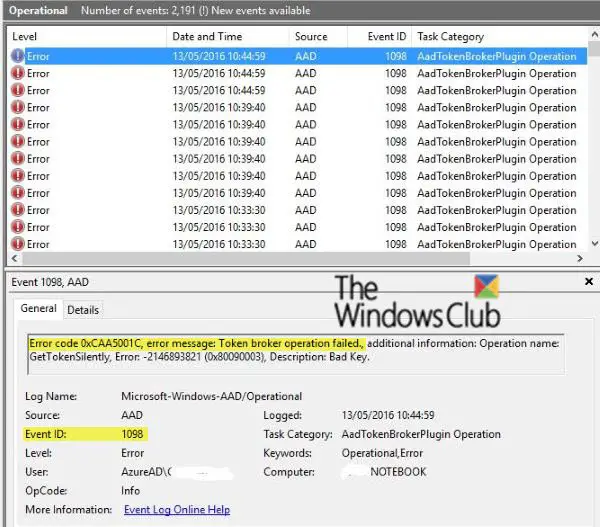The width and height of the screenshot is (600, 527).
Task: Click the Level value 'Error' in details
Action: pyautogui.click(x=132, y=453)
